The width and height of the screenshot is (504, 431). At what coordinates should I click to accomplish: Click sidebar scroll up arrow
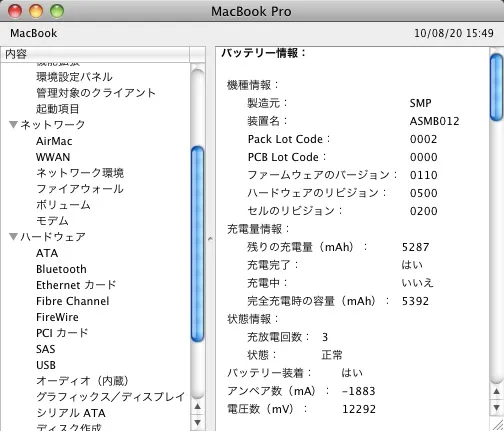click(x=198, y=406)
